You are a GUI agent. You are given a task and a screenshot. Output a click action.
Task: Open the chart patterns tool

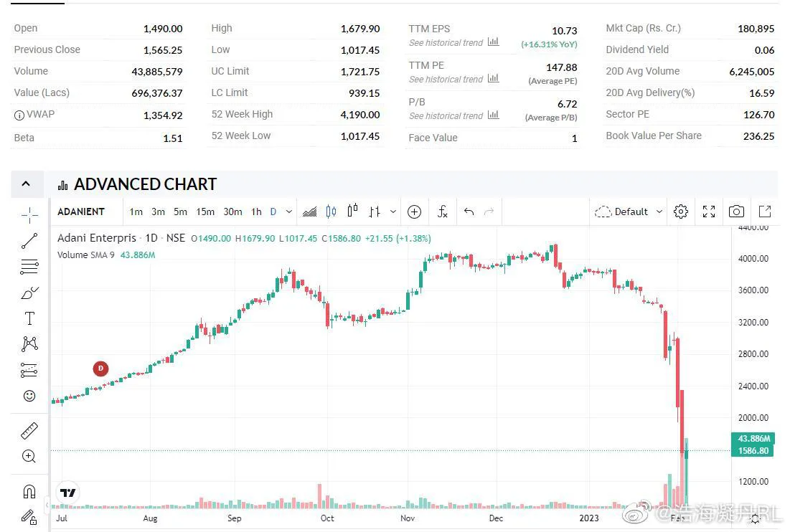29,343
